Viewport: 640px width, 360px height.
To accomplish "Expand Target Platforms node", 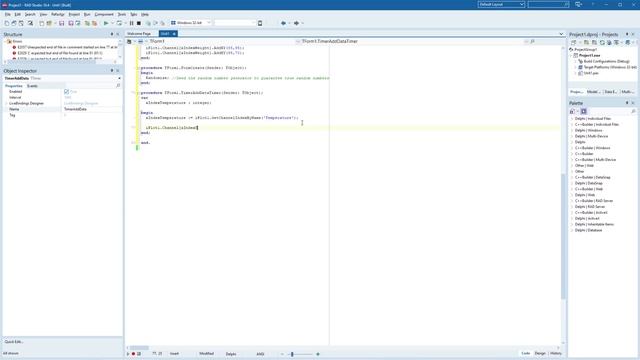I will [x=576, y=67].
